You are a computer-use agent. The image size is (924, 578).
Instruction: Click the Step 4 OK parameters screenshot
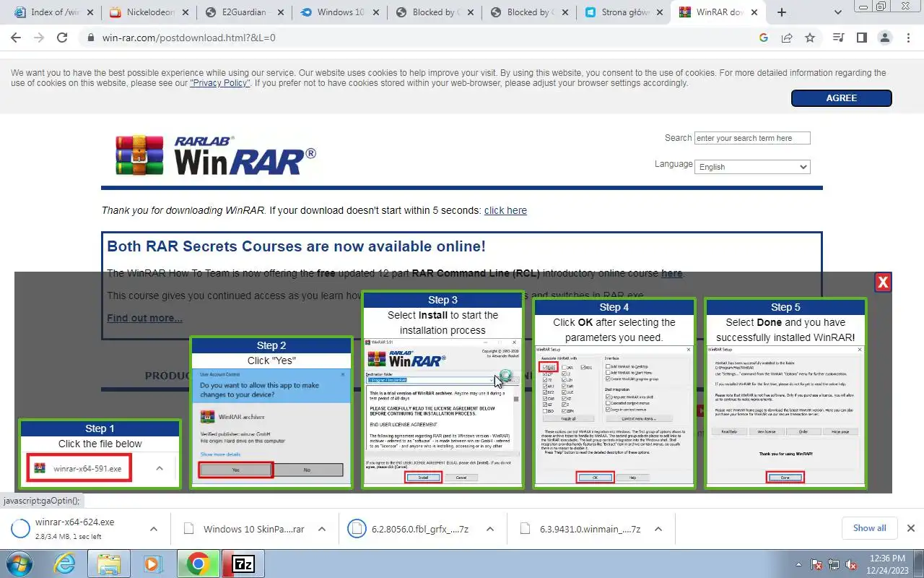point(614,394)
